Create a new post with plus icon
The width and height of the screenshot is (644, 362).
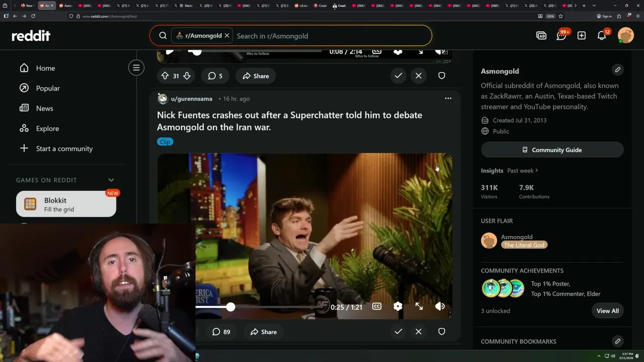582,36
